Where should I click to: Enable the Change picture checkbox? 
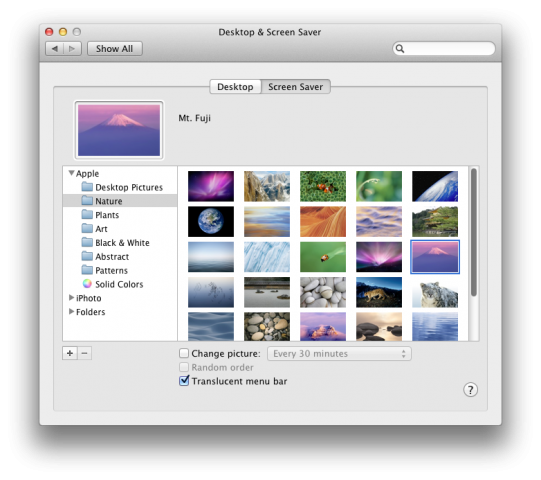point(184,353)
